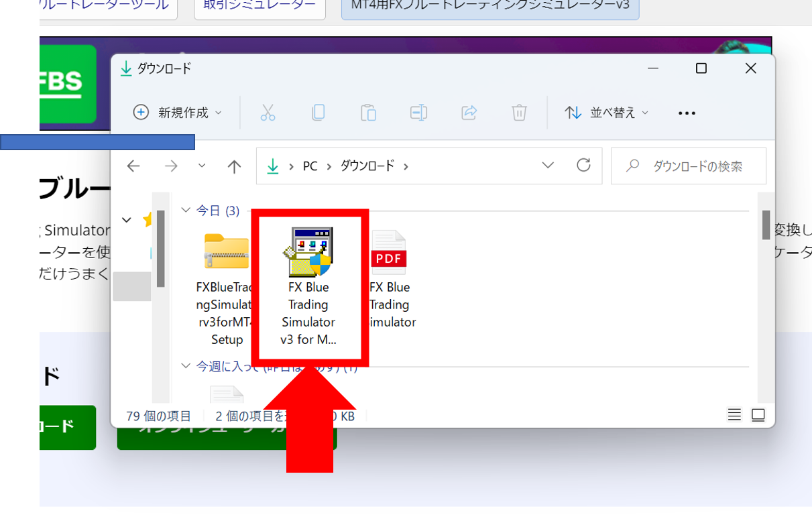Click the Cut scissors icon
The height and width of the screenshot is (529, 812).
point(268,113)
